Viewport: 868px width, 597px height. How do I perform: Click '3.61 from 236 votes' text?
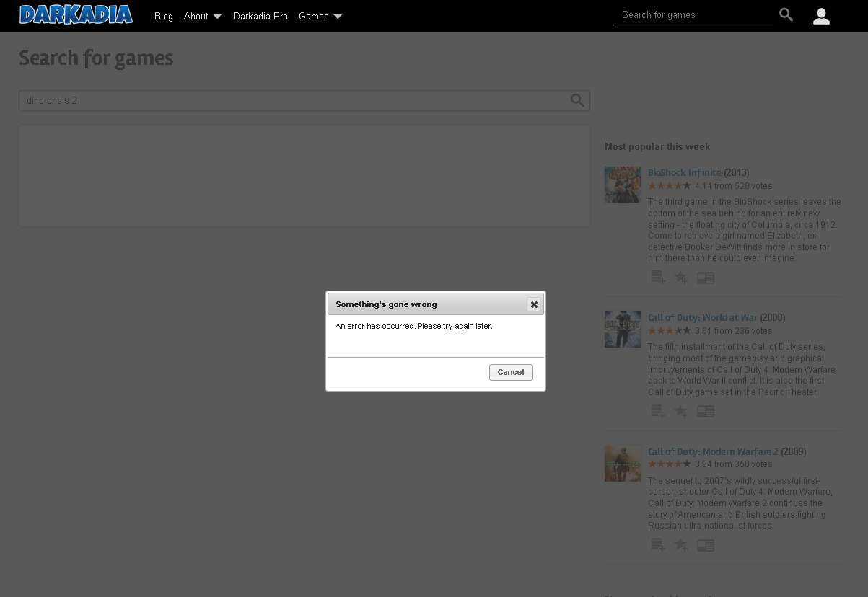coord(734,331)
